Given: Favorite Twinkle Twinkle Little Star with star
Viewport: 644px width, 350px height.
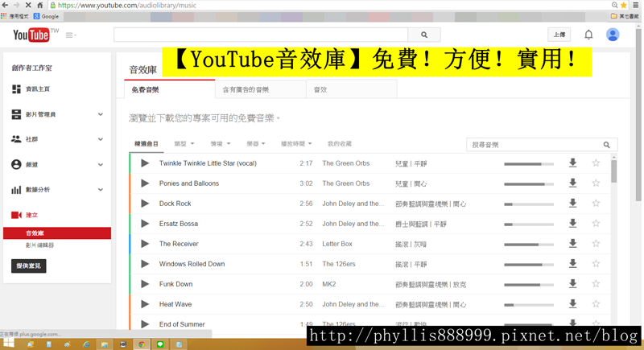Looking at the screenshot, I should pos(596,163).
